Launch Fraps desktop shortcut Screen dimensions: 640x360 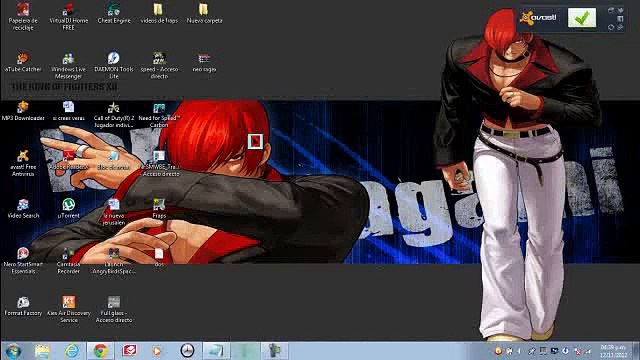pos(159,209)
